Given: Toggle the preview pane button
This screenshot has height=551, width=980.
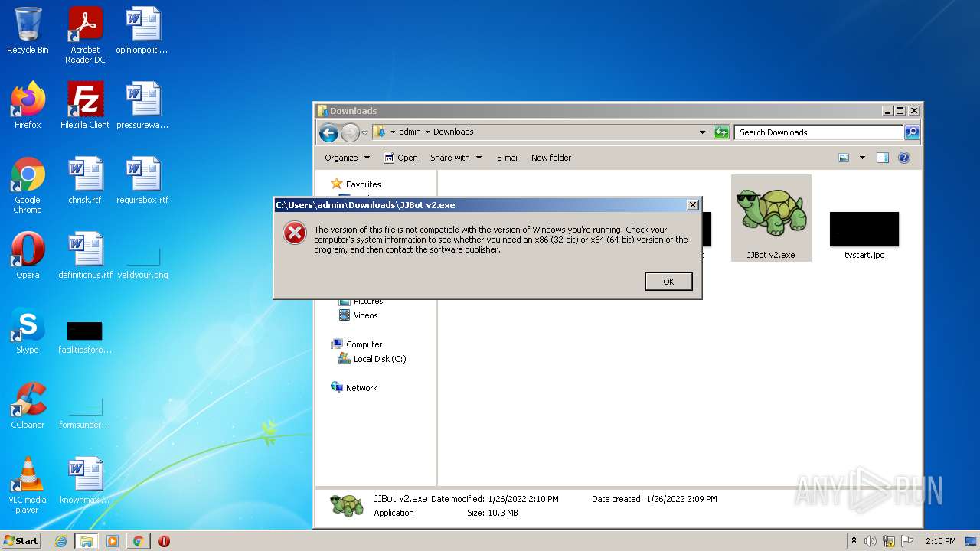Looking at the screenshot, I should pos(883,158).
